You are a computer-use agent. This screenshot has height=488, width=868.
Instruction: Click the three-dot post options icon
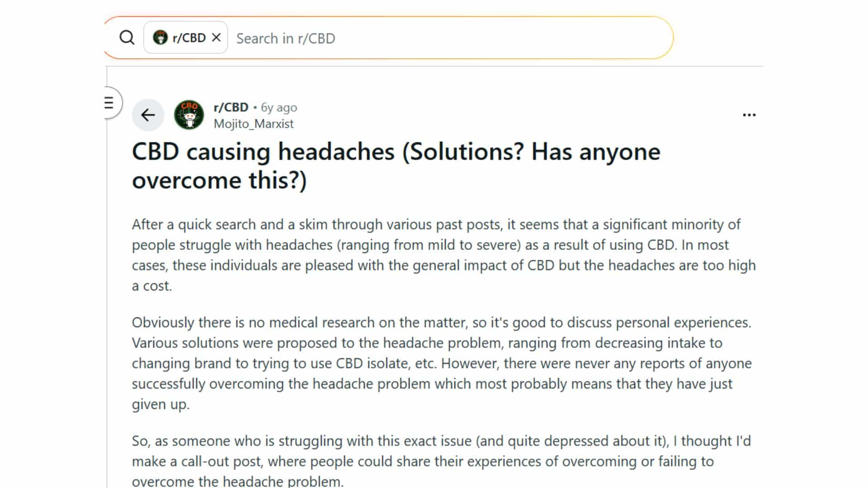tap(749, 115)
